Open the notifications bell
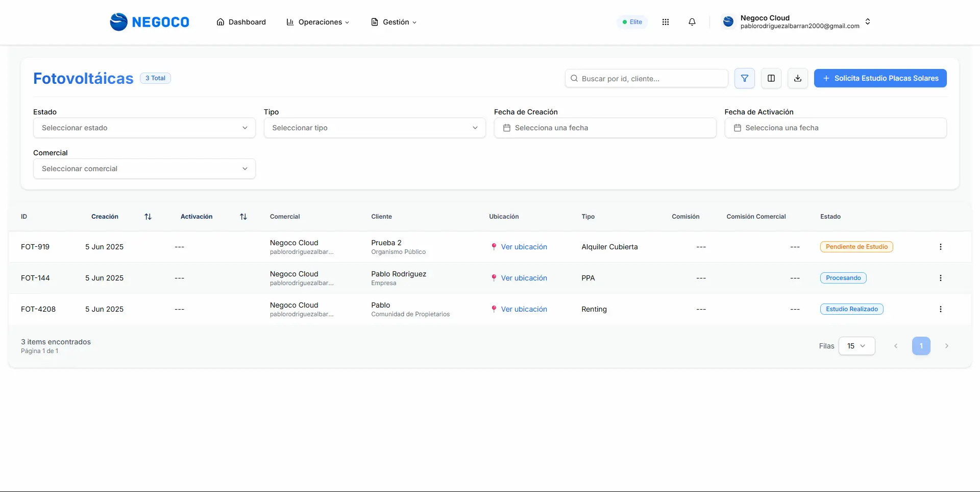This screenshot has width=980, height=492. click(692, 22)
